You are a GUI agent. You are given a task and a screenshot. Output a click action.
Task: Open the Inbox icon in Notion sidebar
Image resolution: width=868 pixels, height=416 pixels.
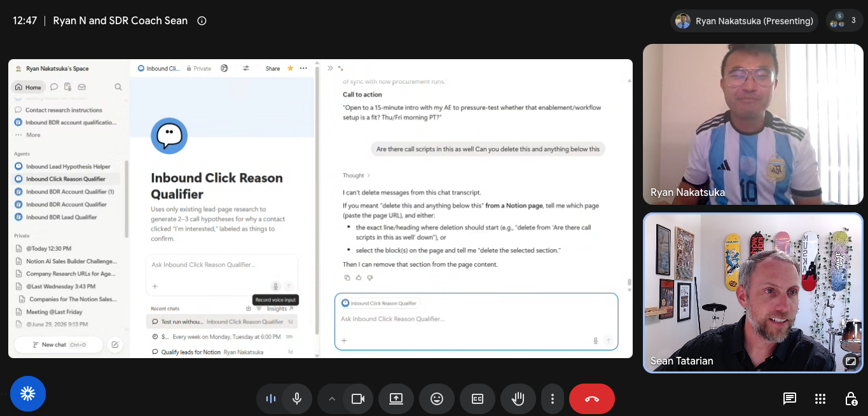click(81, 87)
